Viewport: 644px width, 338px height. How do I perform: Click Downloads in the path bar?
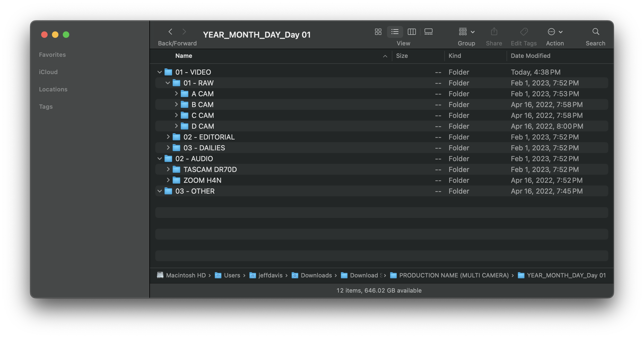tap(316, 275)
